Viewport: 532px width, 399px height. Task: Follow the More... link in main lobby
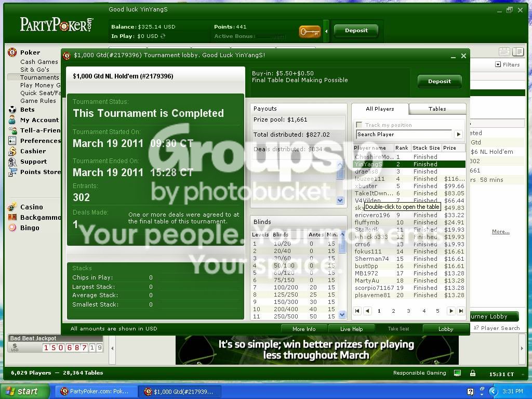(501, 231)
